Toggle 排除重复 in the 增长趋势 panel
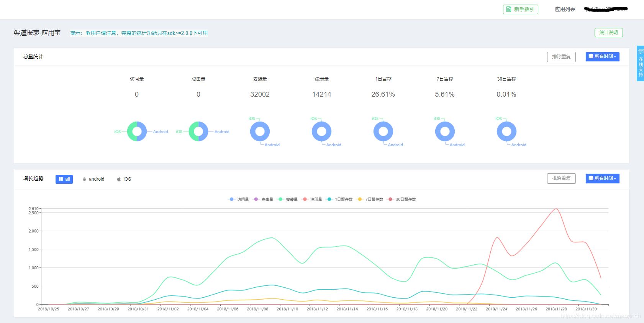 click(561, 179)
